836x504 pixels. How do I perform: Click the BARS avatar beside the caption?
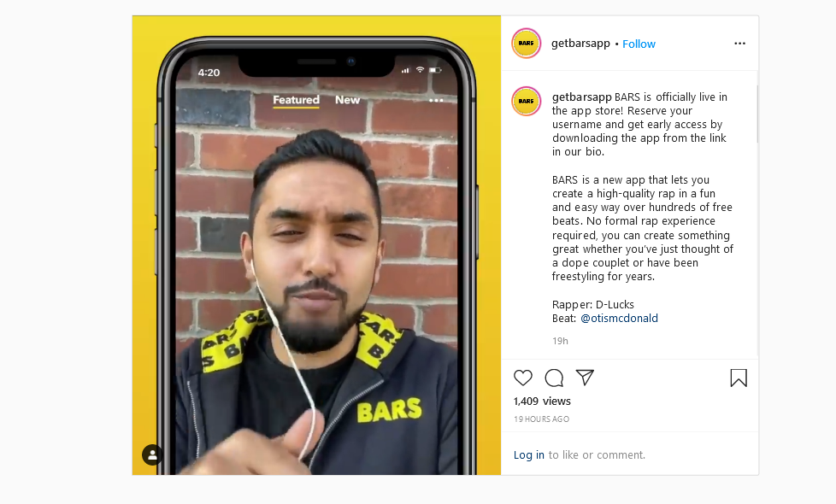pos(527,101)
